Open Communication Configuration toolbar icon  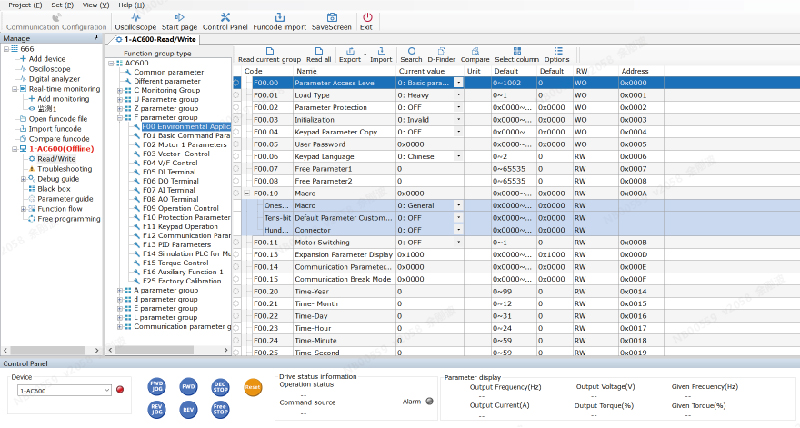pos(56,18)
